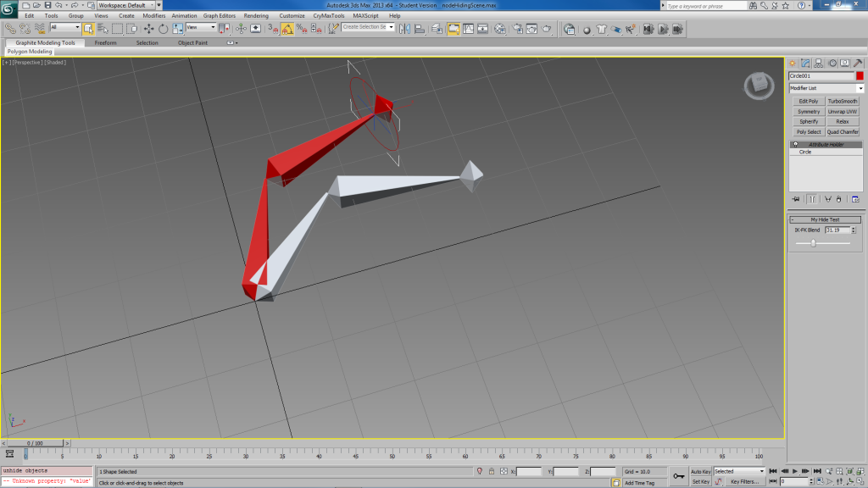The height and width of the screenshot is (488, 868).
Task: Click the Select Object arrow tool
Action: click(x=88, y=28)
